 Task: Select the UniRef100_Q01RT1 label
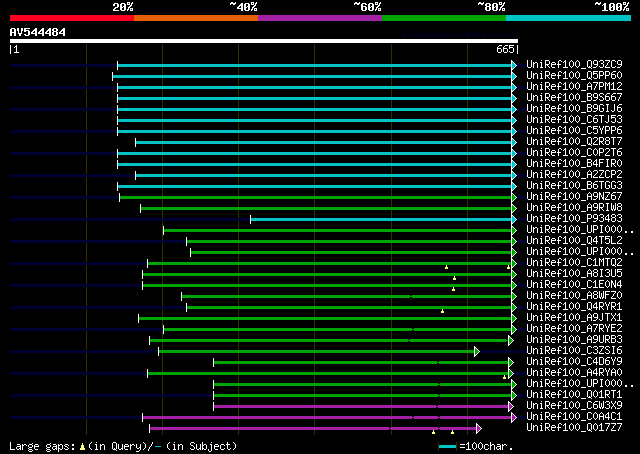pyautogui.click(x=574, y=395)
